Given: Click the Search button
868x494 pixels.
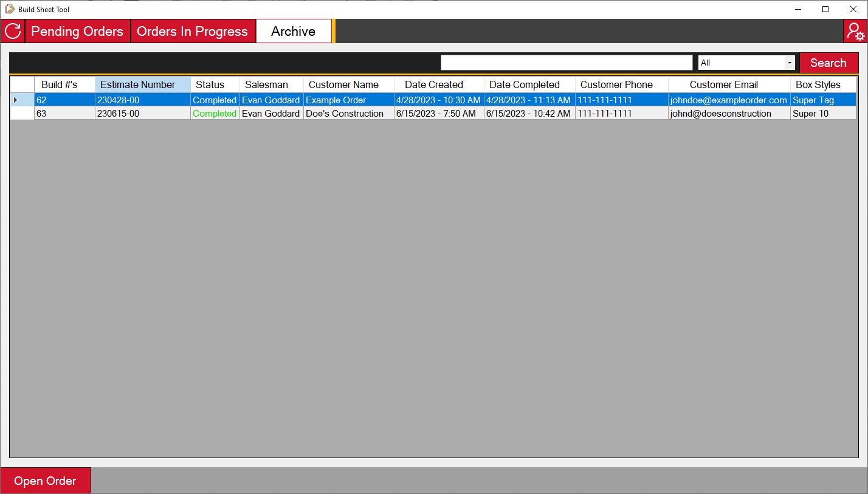Looking at the screenshot, I should point(828,63).
